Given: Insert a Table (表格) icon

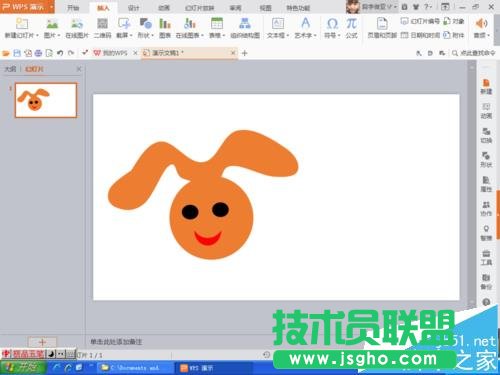Looking at the screenshot, I should (x=217, y=23).
